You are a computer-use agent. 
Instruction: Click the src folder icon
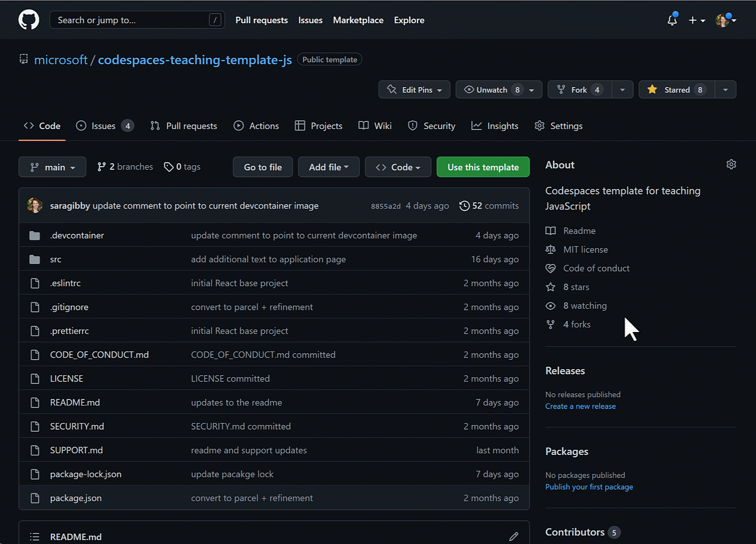35,259
